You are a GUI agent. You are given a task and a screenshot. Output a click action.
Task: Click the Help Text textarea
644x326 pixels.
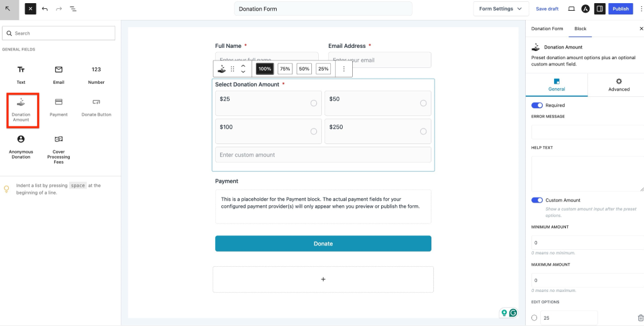(x=588, y=174)
